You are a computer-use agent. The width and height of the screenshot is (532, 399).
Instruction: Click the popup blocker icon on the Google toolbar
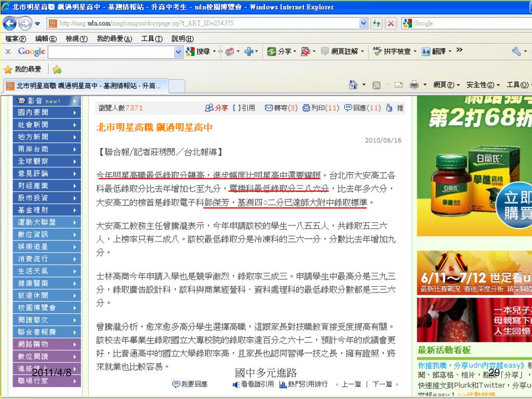[305, 51]
